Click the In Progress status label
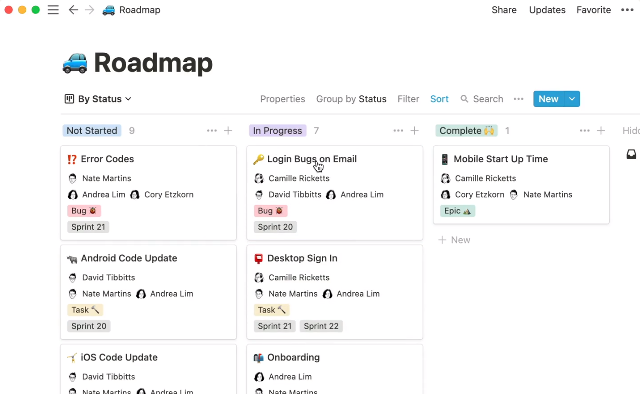The height and width of the screenshot is (394, 640). coord(278,131)
